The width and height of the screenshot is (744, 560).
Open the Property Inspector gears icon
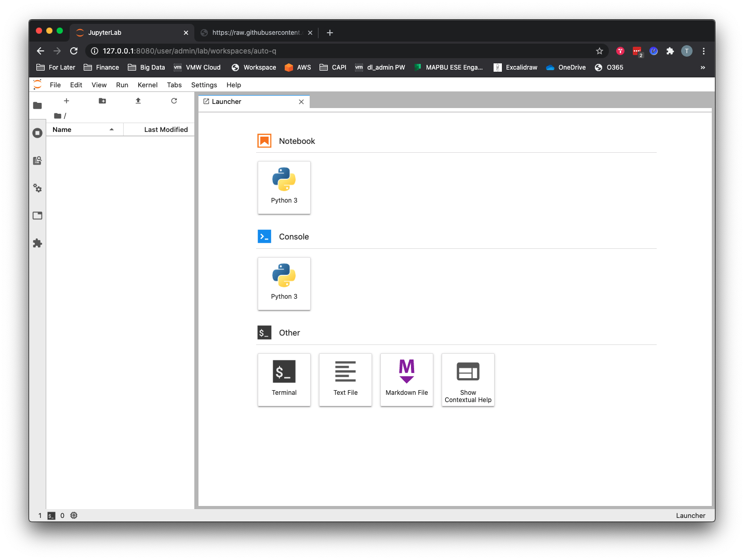[x=37, y=188]
